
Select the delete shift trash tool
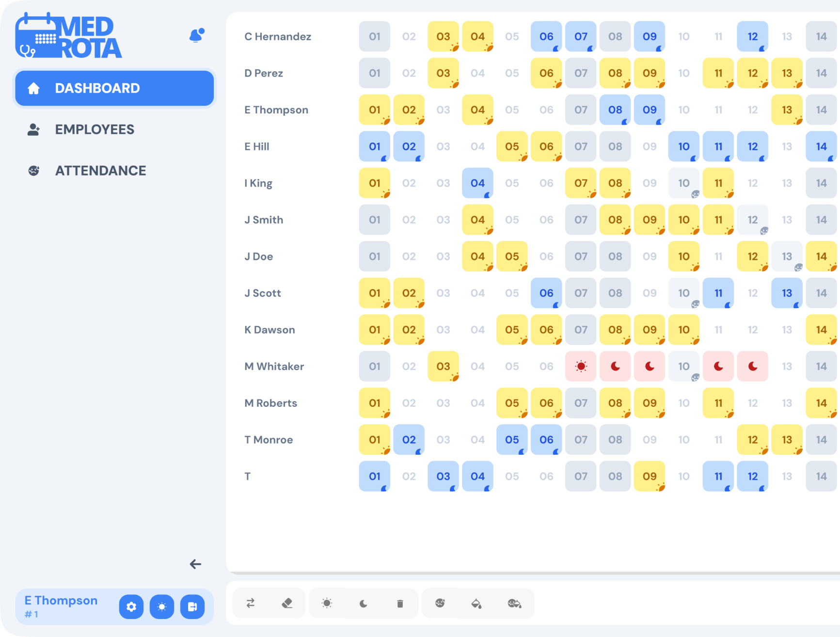pos(399,604)
